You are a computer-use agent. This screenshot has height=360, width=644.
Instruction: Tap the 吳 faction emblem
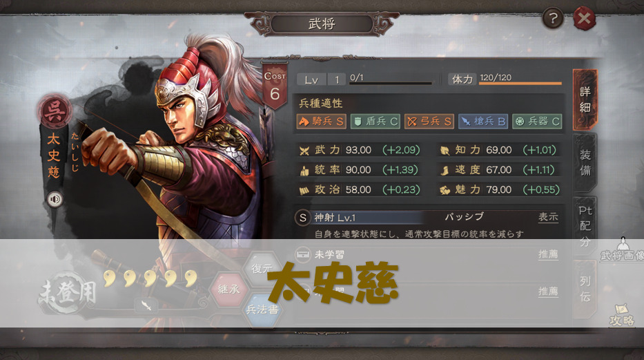click(x=55, y=112)
